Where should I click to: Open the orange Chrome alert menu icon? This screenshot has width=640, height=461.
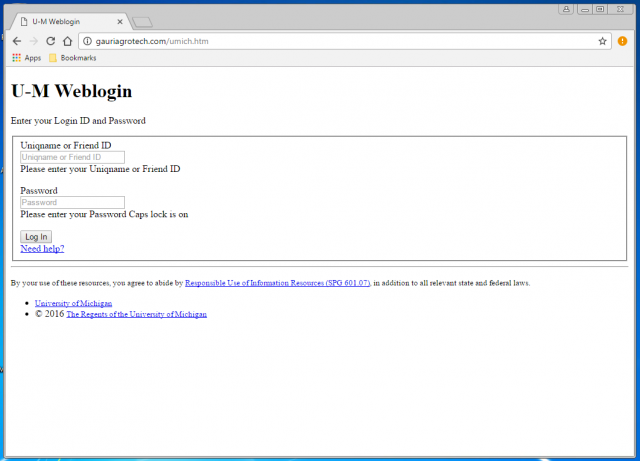[622, 41]
